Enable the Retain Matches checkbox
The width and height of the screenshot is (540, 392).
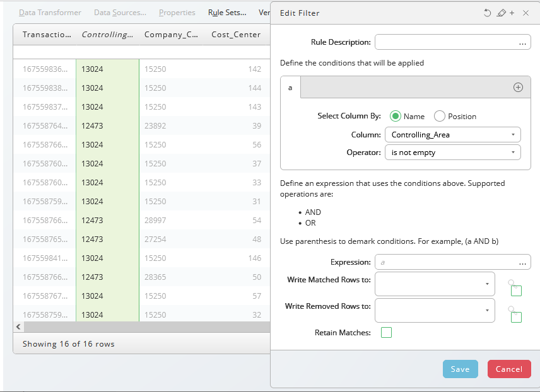pos(387,333)
